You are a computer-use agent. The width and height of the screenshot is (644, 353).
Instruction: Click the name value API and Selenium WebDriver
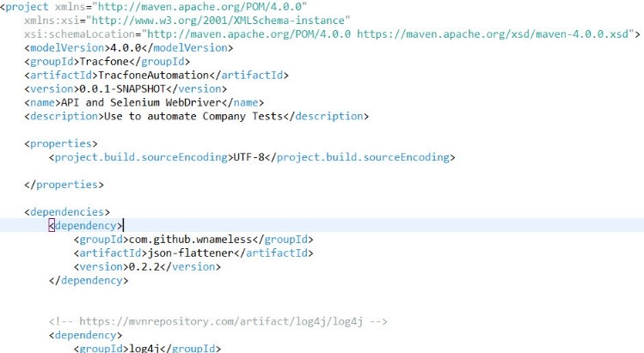click(141, 102)
